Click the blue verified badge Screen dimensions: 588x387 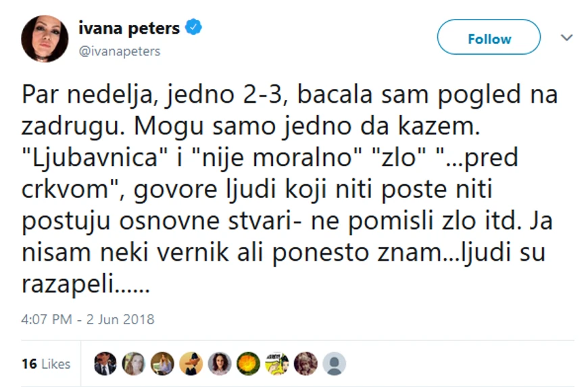click(x=193, y=28)
